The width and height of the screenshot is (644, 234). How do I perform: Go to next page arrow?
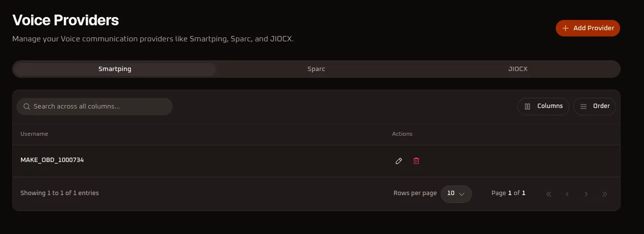click(586, 194)
